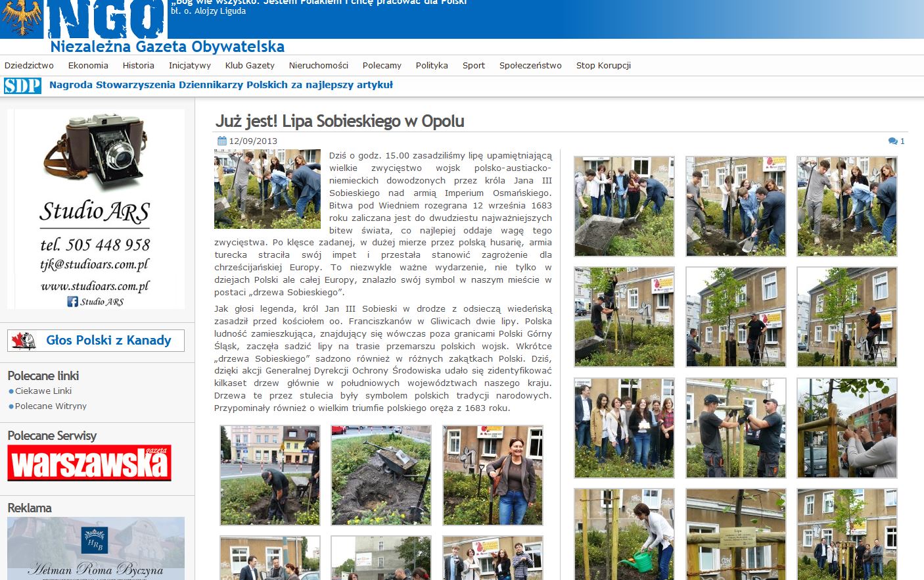Open photo of Lipa plaque on fence
Viewport: 924px width, 580px height.
point(736,534)
